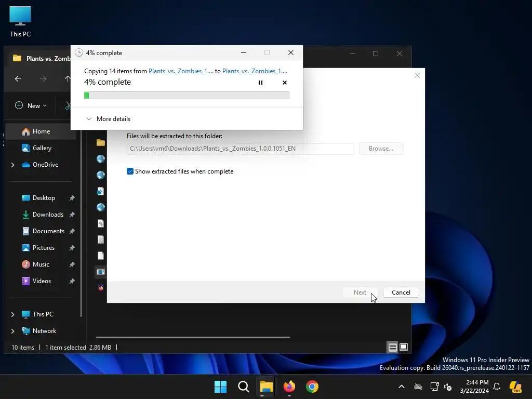Click File Explorer on the taskbar
The width and height of the screenshot is (532, 399).
click(267, 387)
